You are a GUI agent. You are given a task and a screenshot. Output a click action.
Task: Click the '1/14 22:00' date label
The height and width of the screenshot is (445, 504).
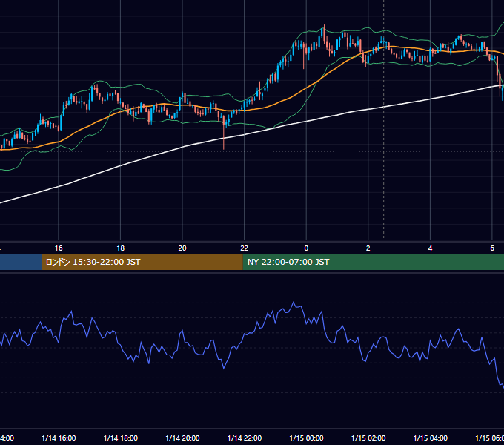245,438
